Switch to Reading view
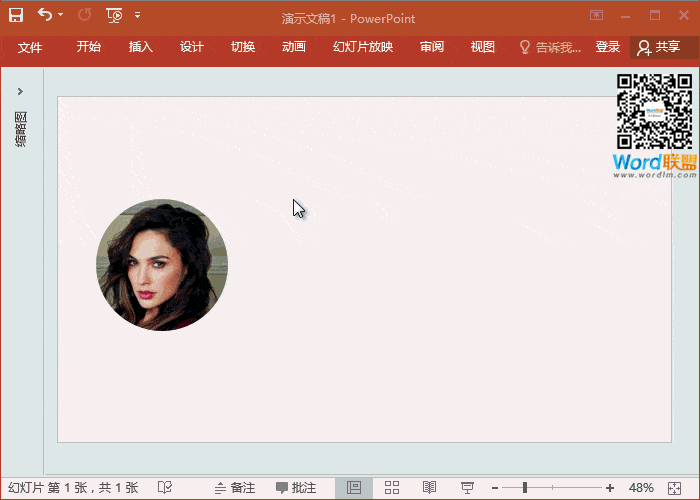700x500 pixels. 429,488
